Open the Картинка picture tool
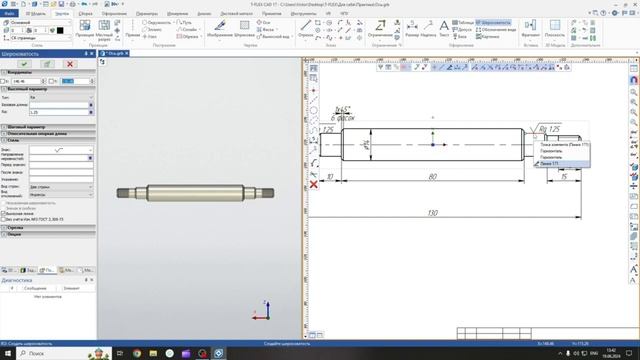 (x=487, y=36)
